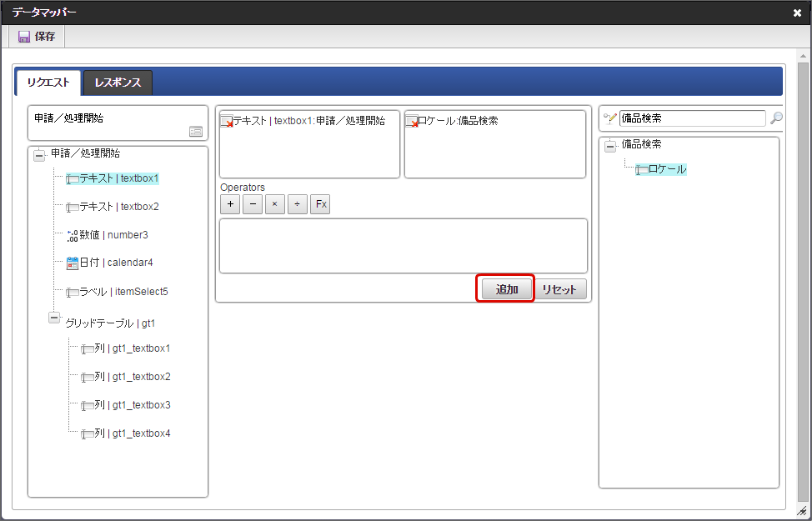The image size is (812, 521).
Task: Click the magnifier search icon
Action: 776,118
